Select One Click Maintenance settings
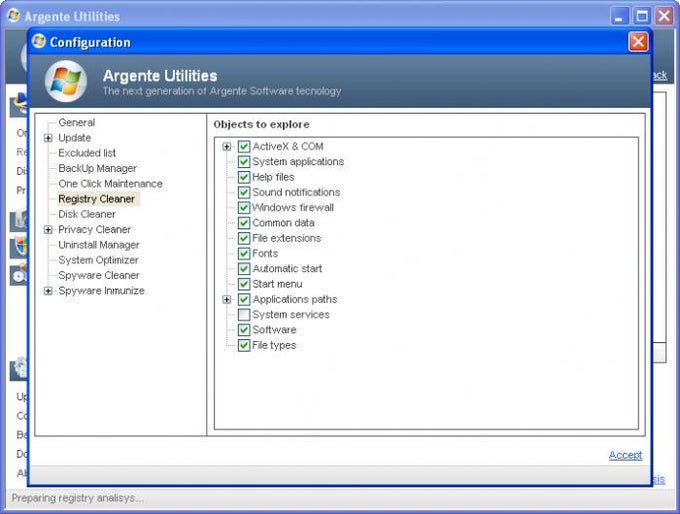Screen dimensions: 680x514 (x=111, y=183)
